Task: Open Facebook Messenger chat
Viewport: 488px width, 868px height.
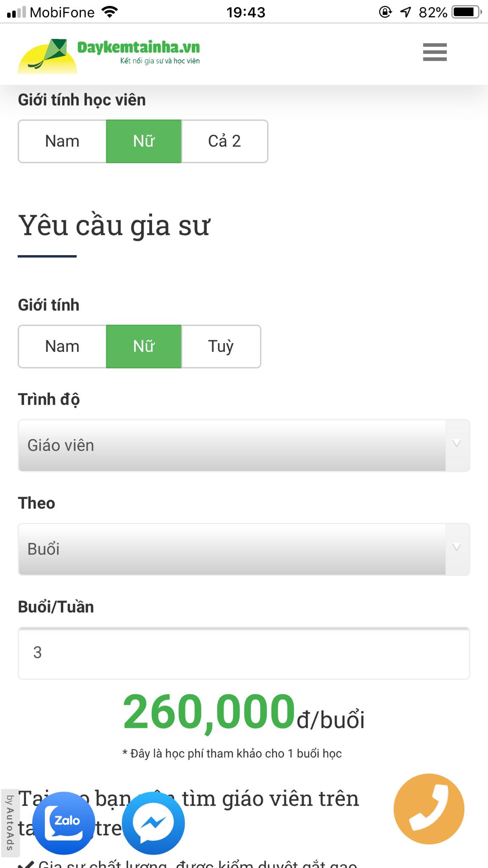Action: click(x=153, y=823)
